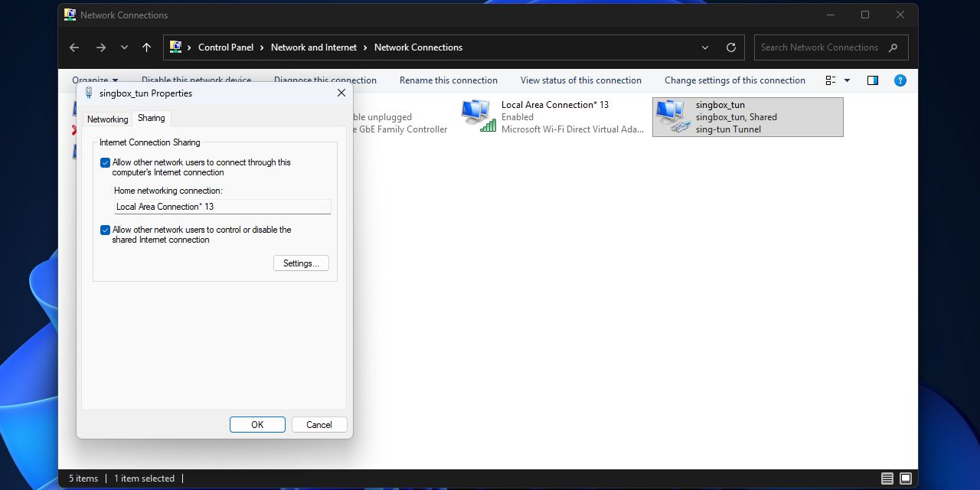Open the Help question mark icon
The height and width of the screenshot is (490, 980).
click(900, 80)
